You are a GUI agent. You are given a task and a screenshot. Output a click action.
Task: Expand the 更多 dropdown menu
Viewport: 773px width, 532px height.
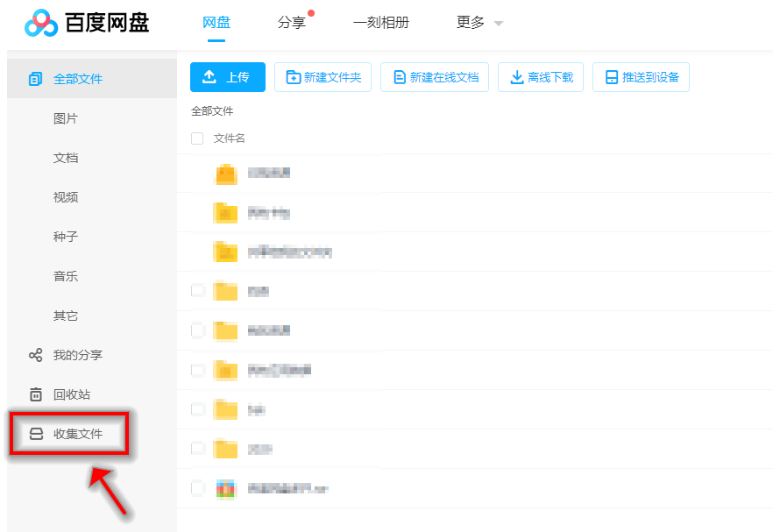(x=479, y=23)
